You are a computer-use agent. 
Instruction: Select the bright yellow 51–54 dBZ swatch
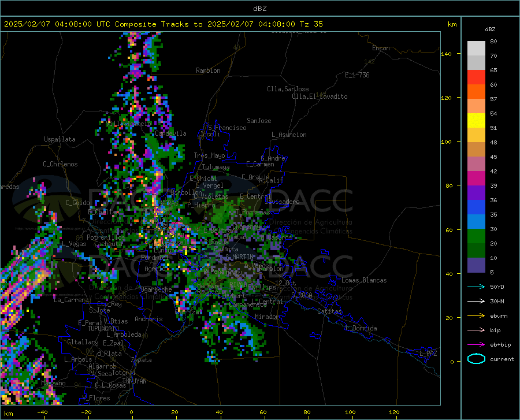click(x=476, y=121)
